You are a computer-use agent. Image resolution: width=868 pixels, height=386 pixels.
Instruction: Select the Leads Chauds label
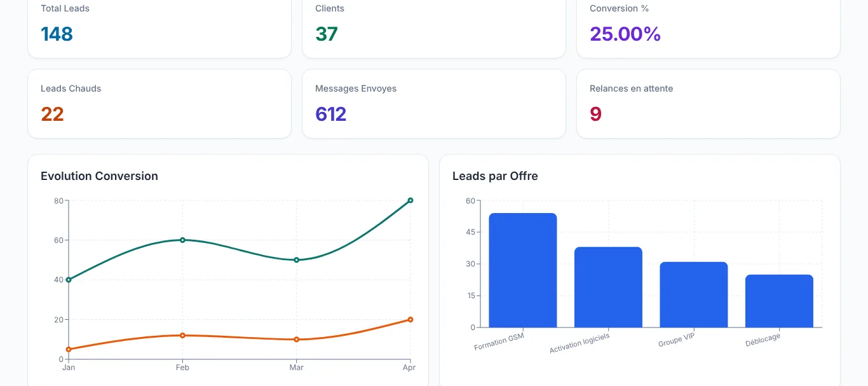coord(71,88)
